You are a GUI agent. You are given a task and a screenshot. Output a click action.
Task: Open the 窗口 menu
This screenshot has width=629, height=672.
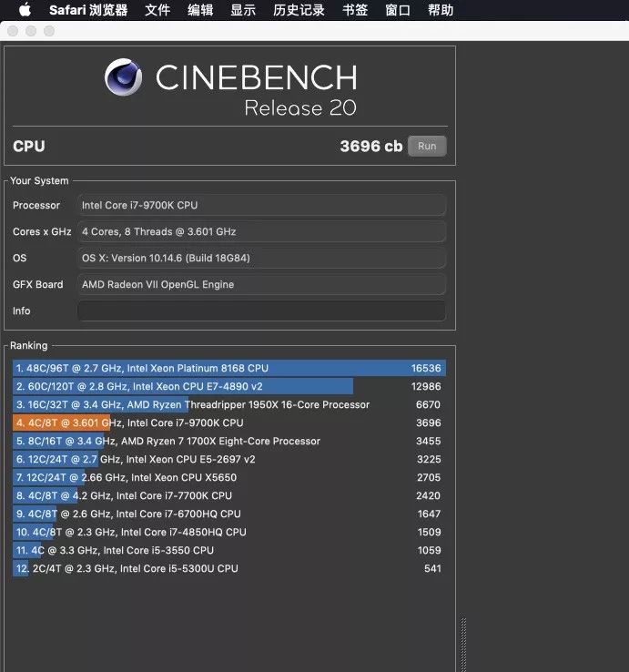coord(398,10)
